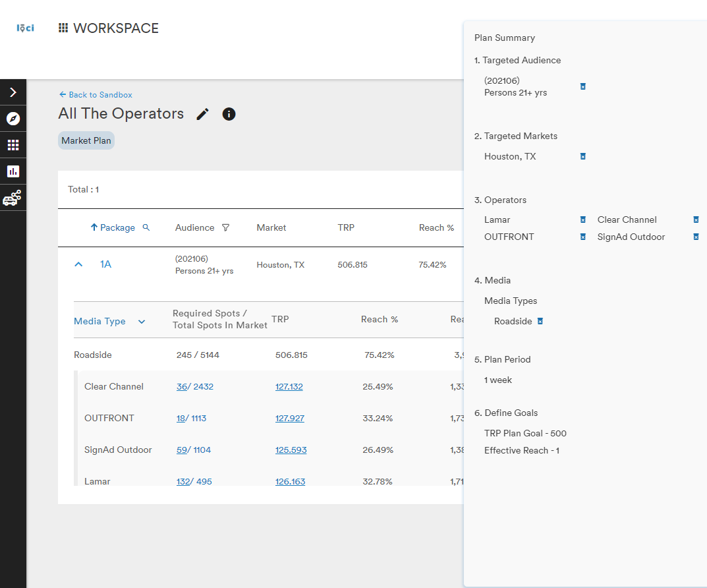Remove SignAd Outdoor operator

696,237
